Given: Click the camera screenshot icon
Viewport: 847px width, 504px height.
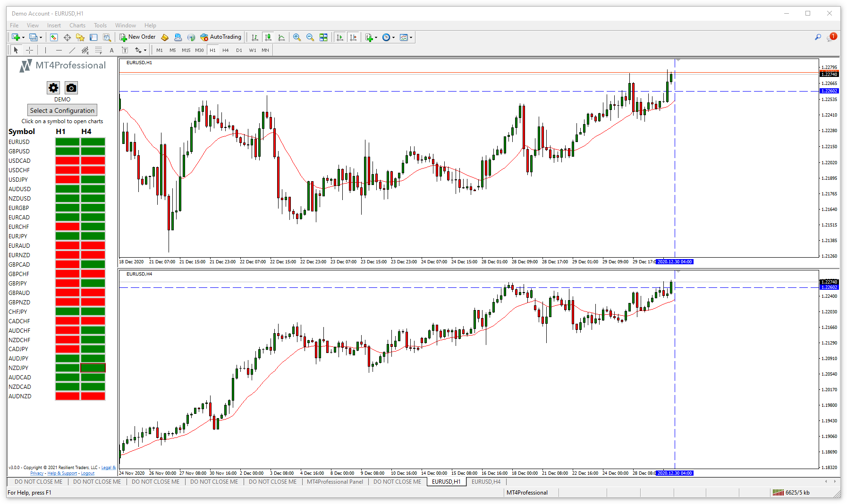Looking at the screenshot, I should [x=71, y=88].
